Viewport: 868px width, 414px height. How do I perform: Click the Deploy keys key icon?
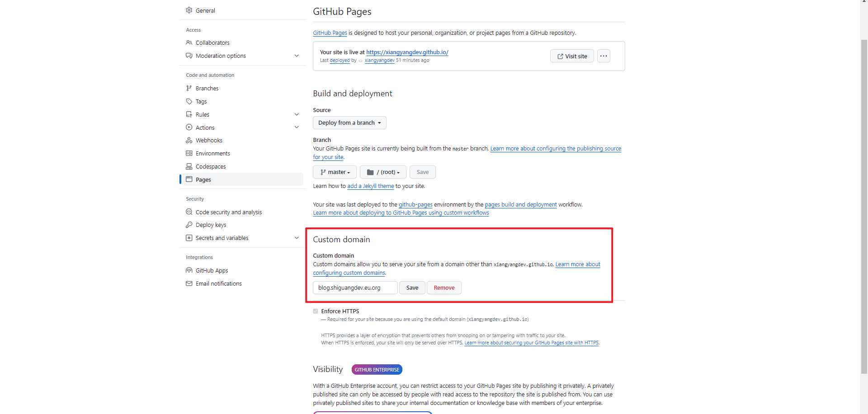click(189, 225)
